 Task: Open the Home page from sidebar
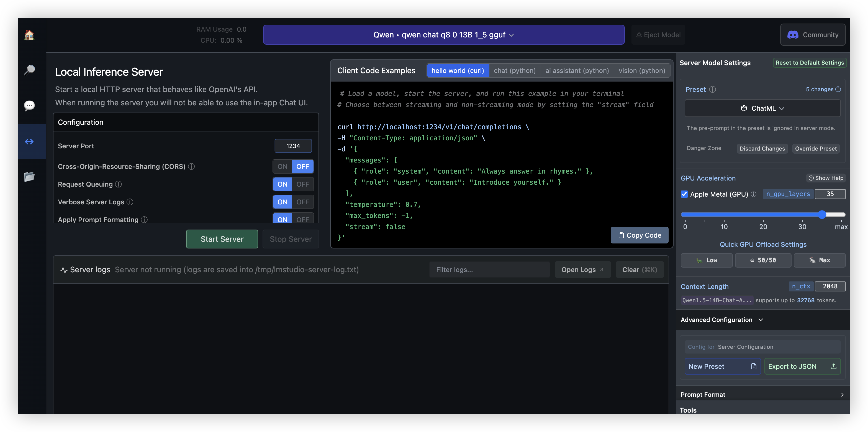pyautogui.click(x=29, y=35)
